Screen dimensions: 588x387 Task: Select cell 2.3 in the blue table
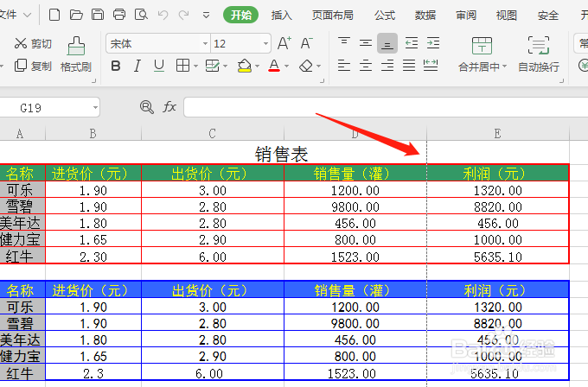93,373
